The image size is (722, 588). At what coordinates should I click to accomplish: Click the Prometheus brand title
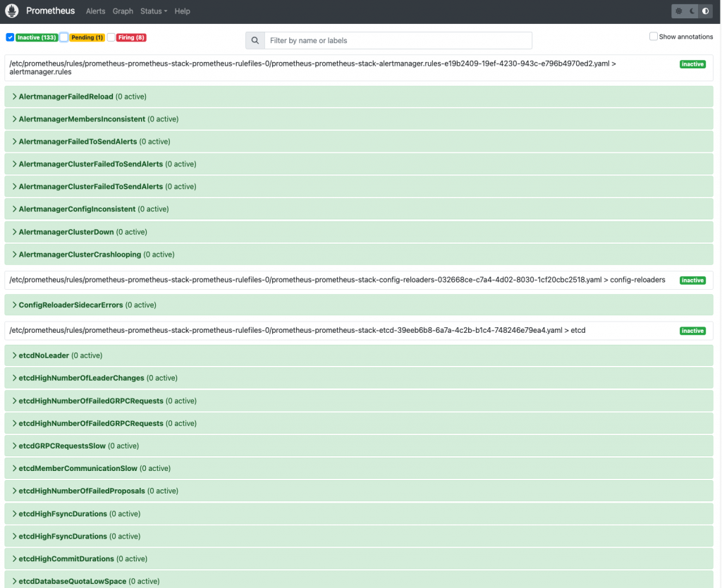coord(50,11)
